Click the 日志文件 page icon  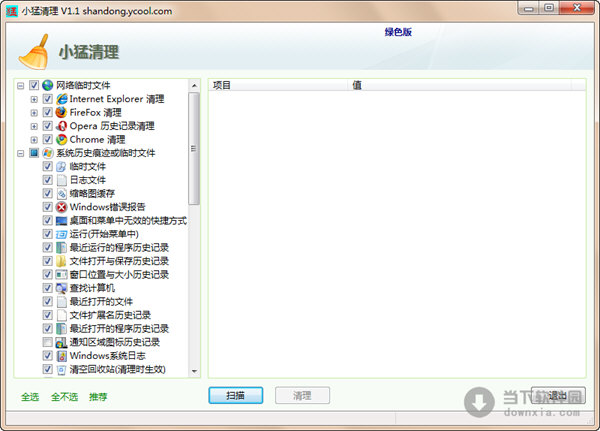click(x=61, y=180)
